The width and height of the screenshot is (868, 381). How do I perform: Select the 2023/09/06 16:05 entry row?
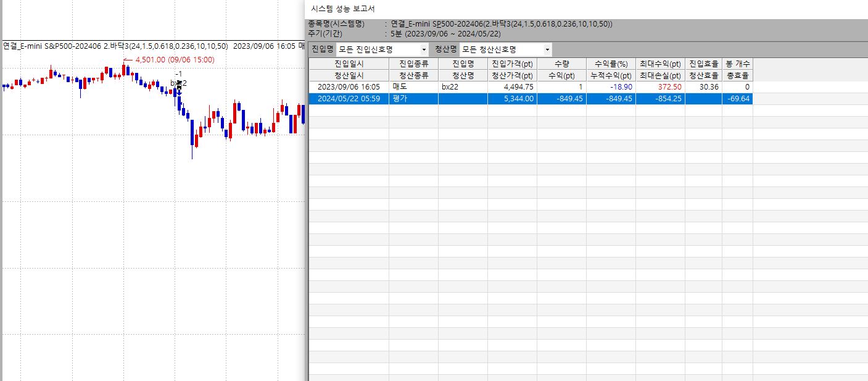pos(349,87)
